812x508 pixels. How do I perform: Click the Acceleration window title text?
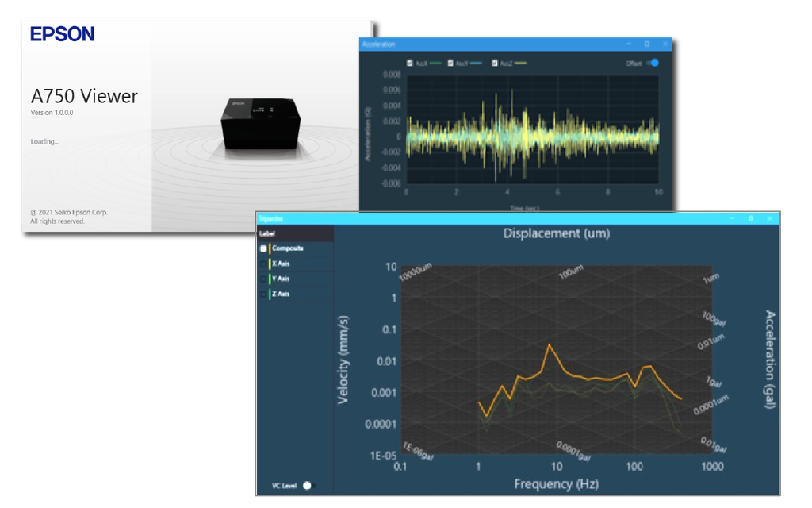click(378, 44)
